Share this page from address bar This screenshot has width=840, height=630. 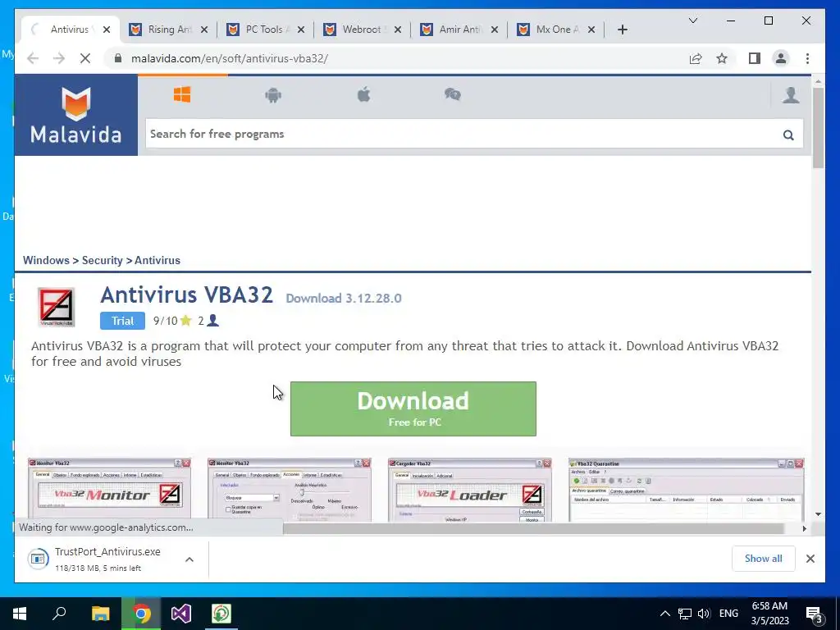(x=696, y=58)
